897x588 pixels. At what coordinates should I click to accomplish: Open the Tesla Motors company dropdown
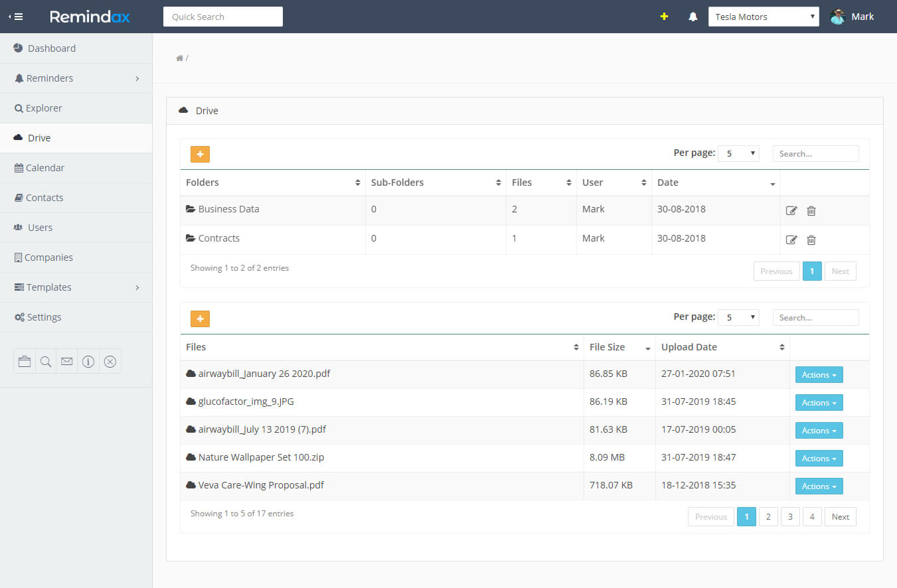coord(764,17)
